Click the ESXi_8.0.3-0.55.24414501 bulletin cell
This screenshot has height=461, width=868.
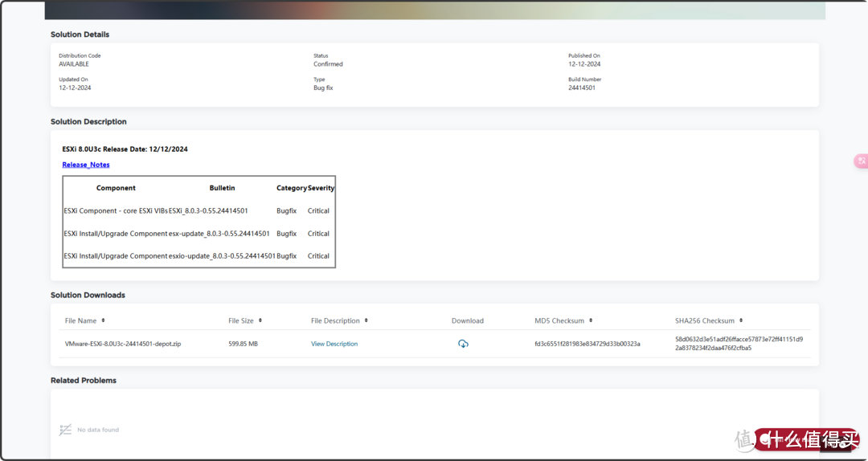(208, 211)
